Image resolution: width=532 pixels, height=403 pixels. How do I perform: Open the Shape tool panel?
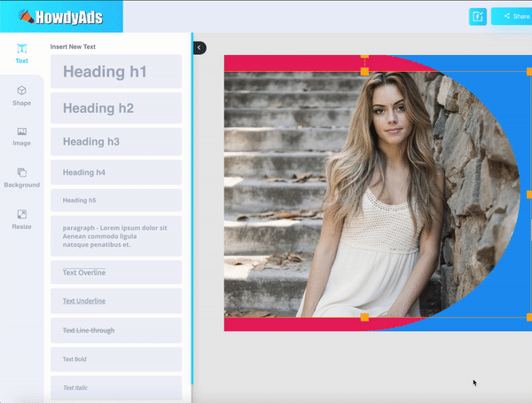click(21, 96)
